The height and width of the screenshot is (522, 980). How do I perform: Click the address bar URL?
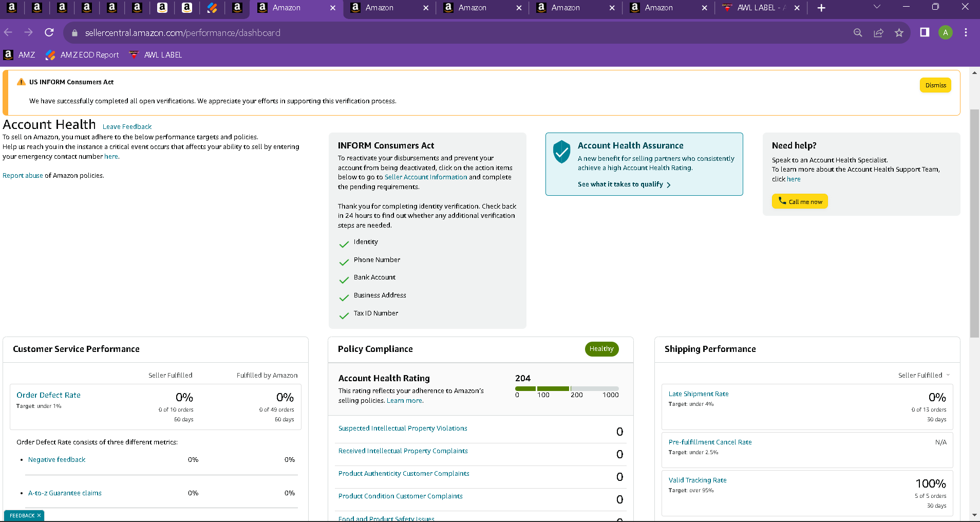pyautogui.click(x=183, y=33)
